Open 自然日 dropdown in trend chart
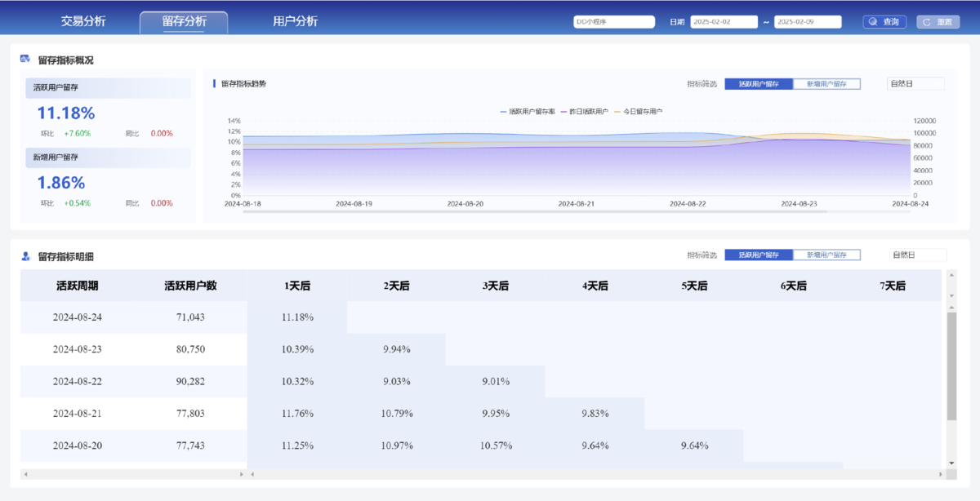Image resolution: width=980 pixels, height=501 pixels. tap(915, 83)
